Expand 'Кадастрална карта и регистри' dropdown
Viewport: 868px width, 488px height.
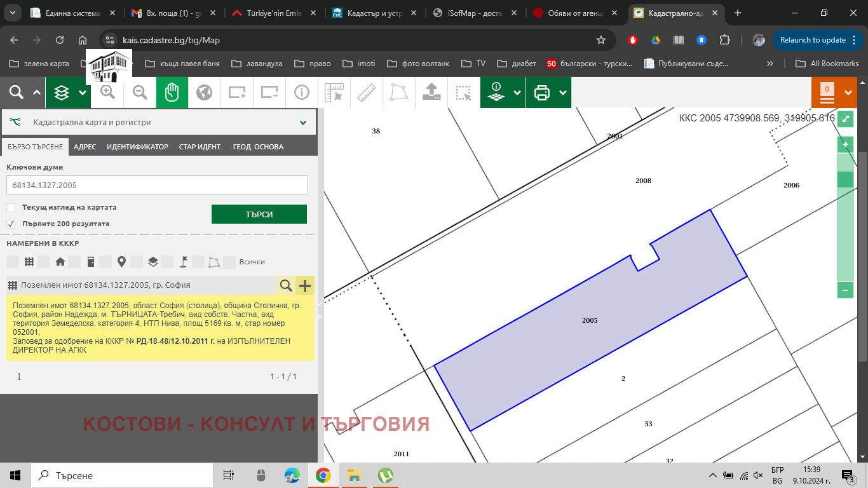303,123
